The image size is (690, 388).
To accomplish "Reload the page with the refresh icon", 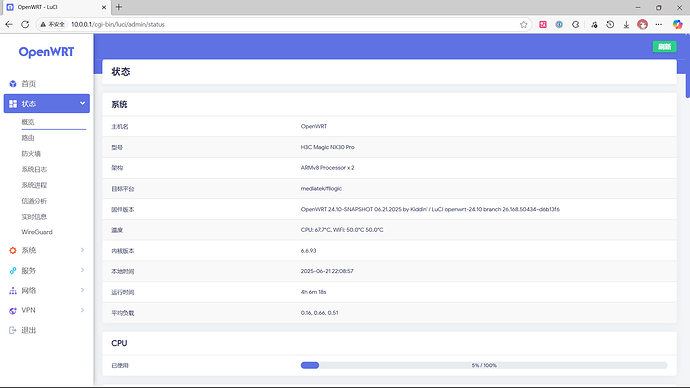I will [25, 25].
